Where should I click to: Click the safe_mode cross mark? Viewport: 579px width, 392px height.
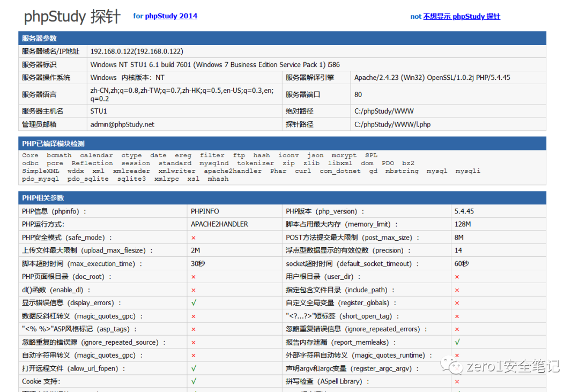tap(194, 238)
